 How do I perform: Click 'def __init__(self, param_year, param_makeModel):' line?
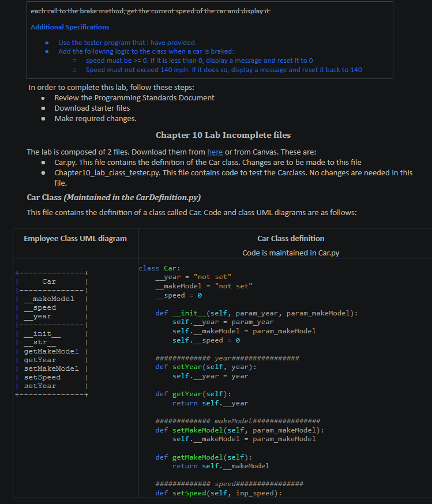257,313
